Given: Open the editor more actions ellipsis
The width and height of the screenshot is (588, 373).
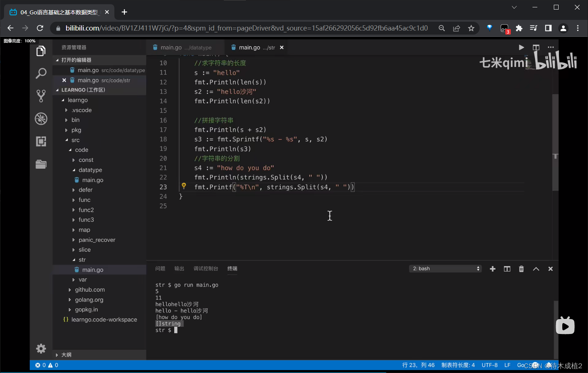Looking at the screenshot, I should [x=551, y=47].
